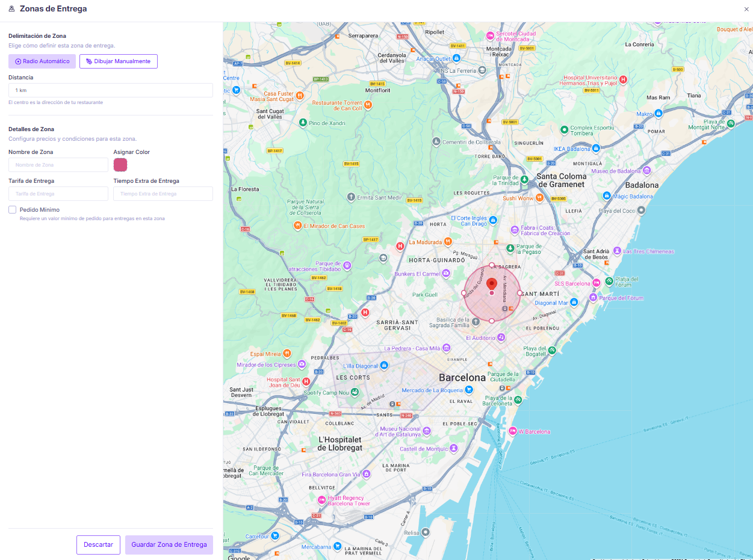Click L'Hospitalet de Llobregat label
Screen dimensions: 753x560
coord(340,444)
